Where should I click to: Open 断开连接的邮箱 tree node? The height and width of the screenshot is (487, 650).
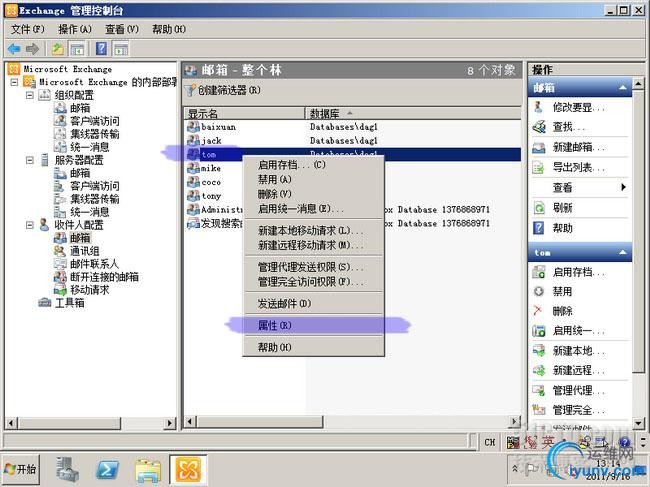(x=104, y=277)
